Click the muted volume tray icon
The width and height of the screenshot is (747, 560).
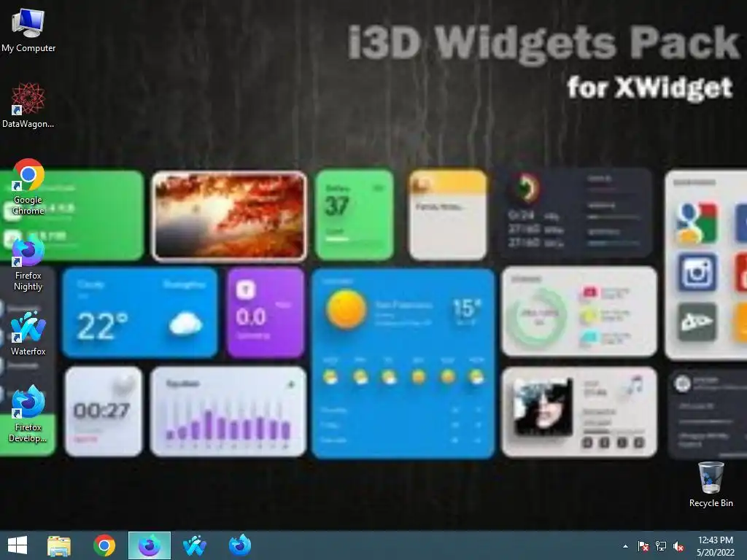(x=679, y=546)
